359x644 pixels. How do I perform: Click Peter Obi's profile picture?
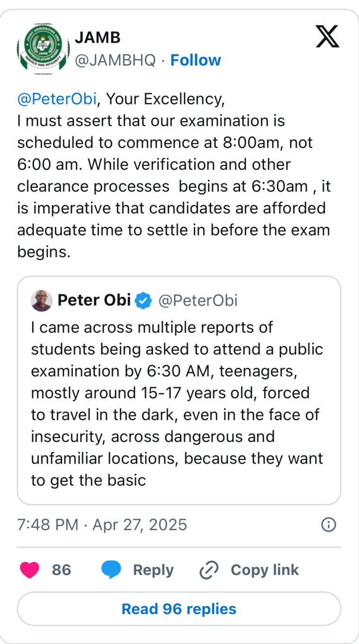point(42,300)
